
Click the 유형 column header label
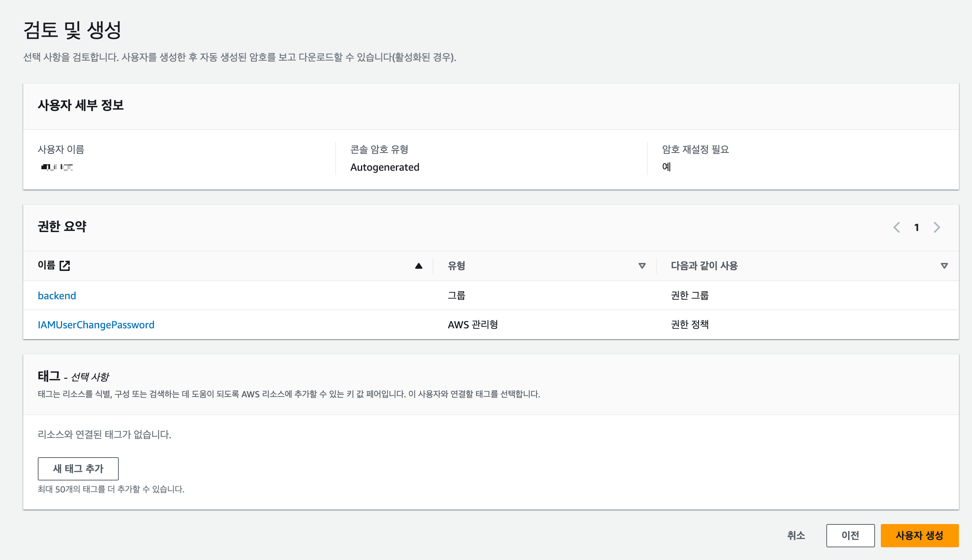point(457,266)
